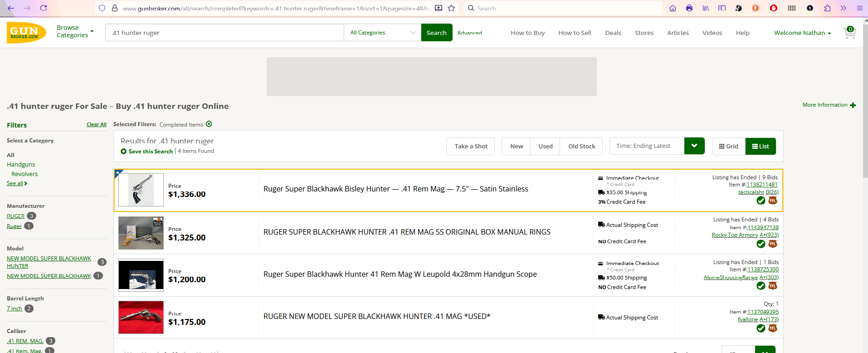Viewport: 868px width, 353px height.
Task: Filter by RUGER manufacturer with 3 items
Action: [x=16, y=216]
